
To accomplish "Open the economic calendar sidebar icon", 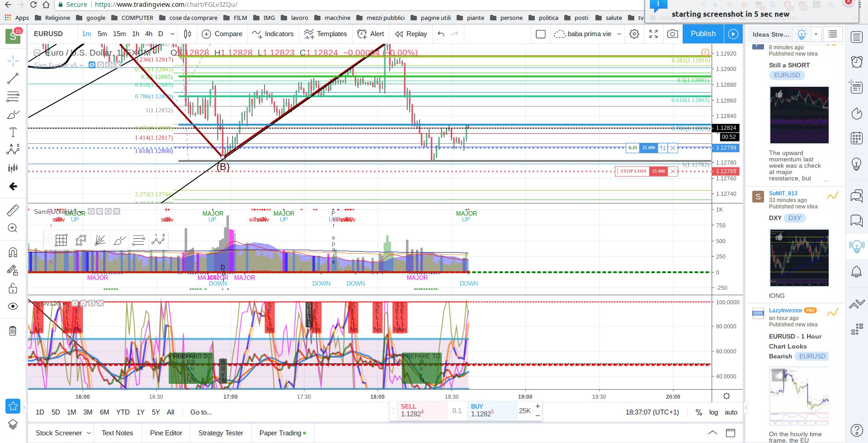I will click(857, 138).
